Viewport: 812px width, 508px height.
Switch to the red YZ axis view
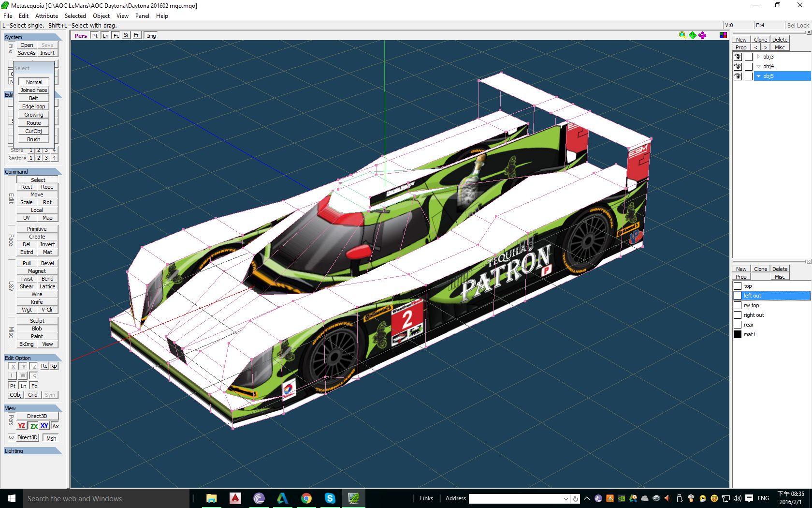click(x=21, y=426)
